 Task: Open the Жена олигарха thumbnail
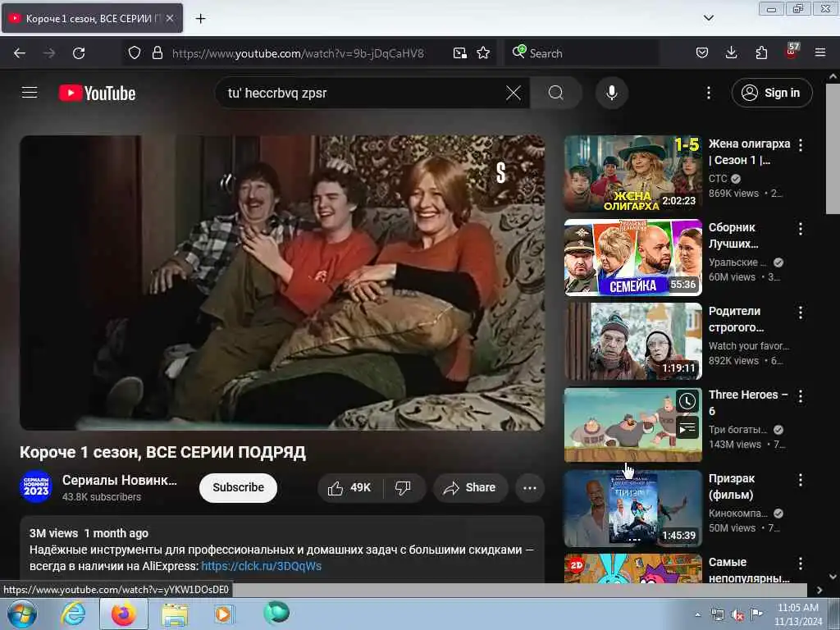pyautogui.click(x=632, y=174)
